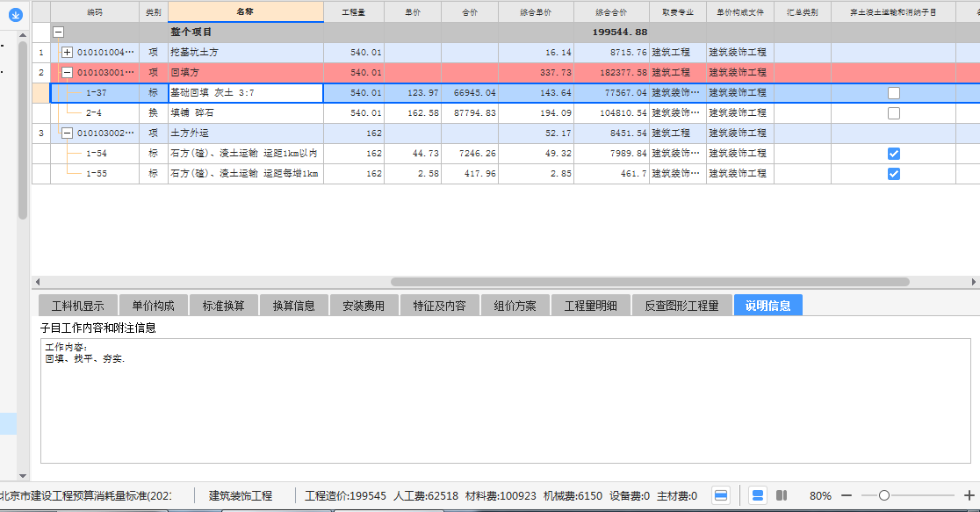Click the 弃土渣土运输和消纳子目 column header
This screenshot has height=512, width=980.
(x=893, y=12)
